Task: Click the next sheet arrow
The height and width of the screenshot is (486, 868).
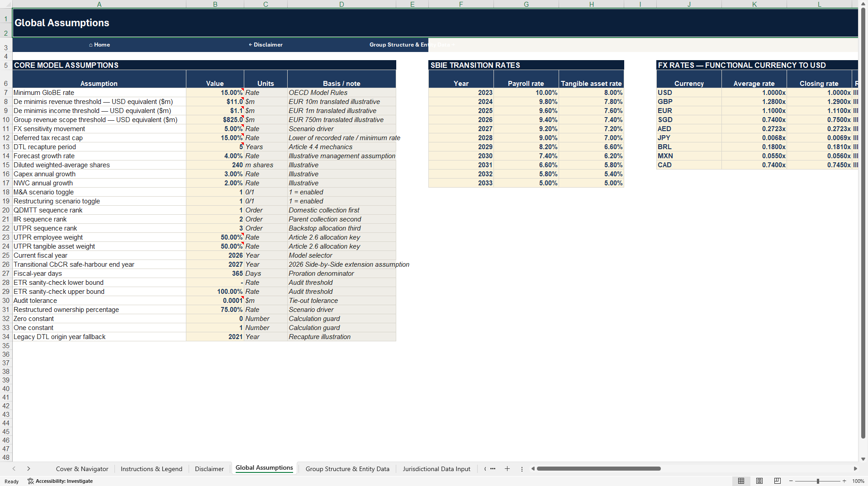Action: point(28,469)
